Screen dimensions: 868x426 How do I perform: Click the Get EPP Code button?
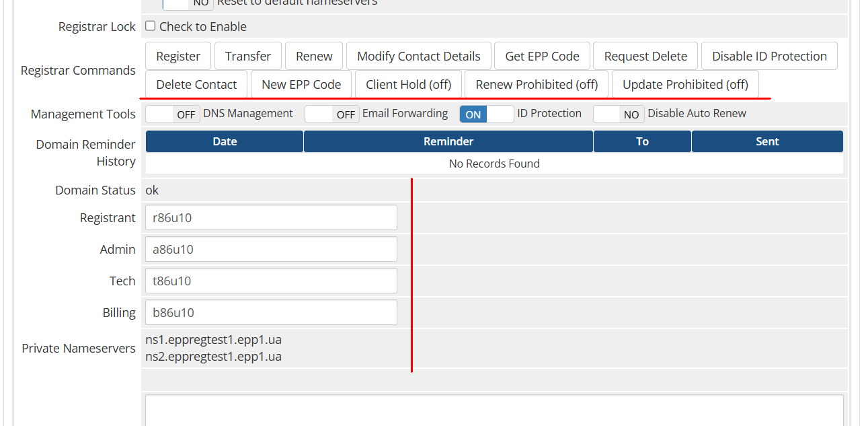pyautogui.click(x=542, y=57)
